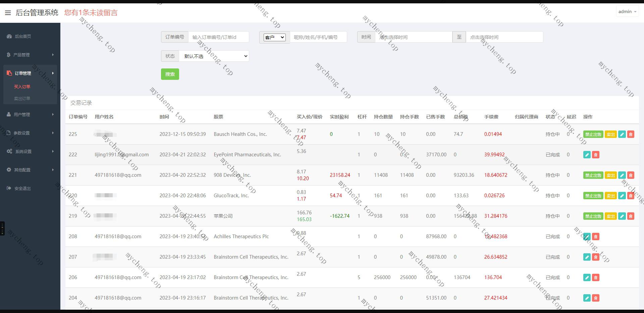The height and width of the screenshot is (313, 644).
Task: Edit order 207 using the pencil icon
Action: (587, 257)
